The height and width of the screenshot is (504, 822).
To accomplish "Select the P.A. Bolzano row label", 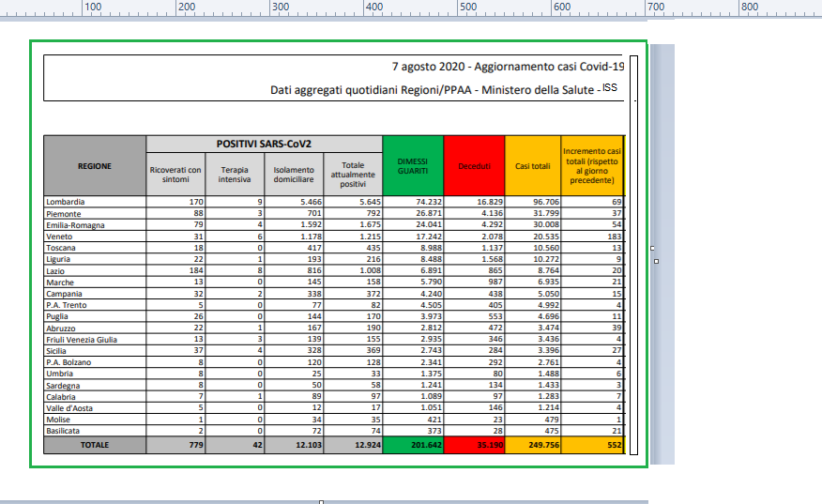I will coord(68,362).
